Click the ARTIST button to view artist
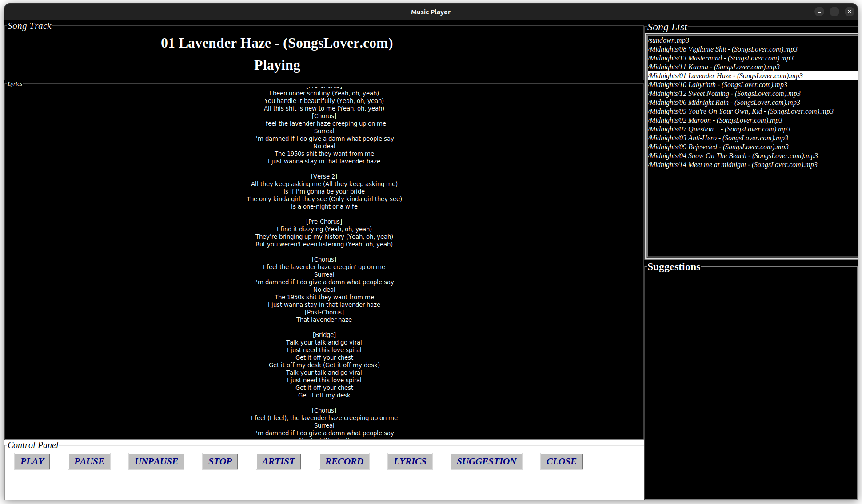The image size is (862, 504). point(278,461)
